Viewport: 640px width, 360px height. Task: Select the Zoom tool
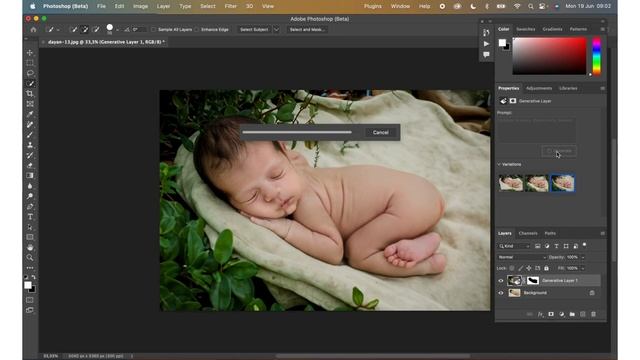tap(30, 258)
